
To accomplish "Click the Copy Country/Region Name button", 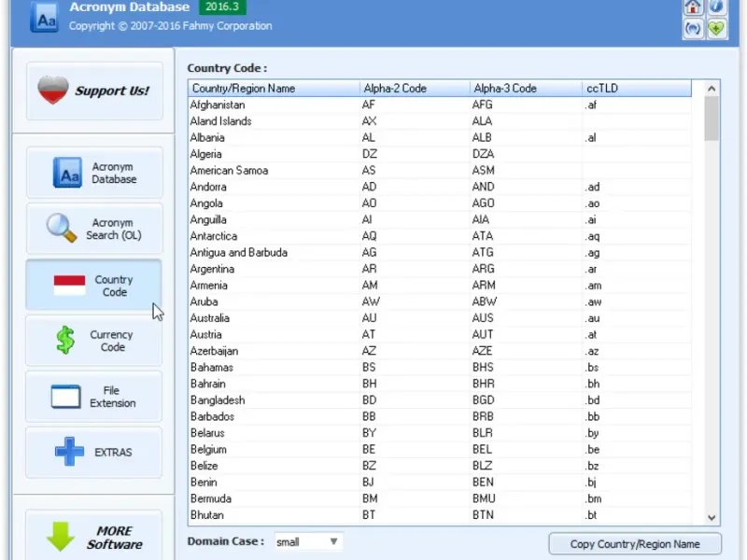I will 635,544.
